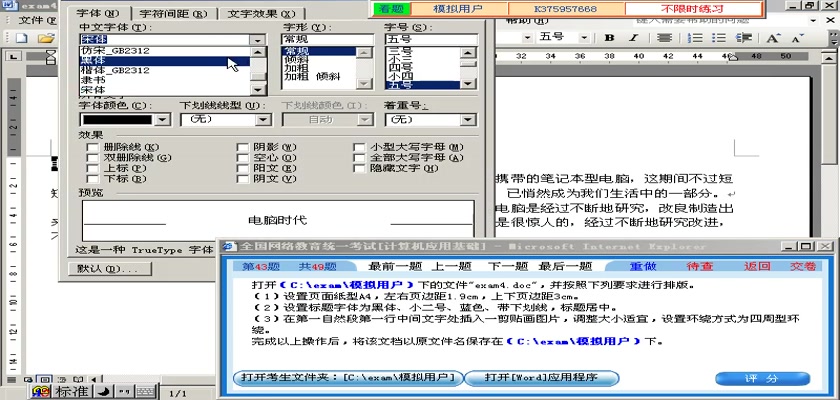Select 加粗 in the font style list
The image size is (840, 400).
click(x=319, y=69)
